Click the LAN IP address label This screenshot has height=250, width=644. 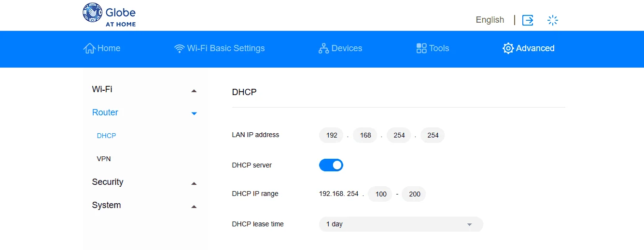255,135
